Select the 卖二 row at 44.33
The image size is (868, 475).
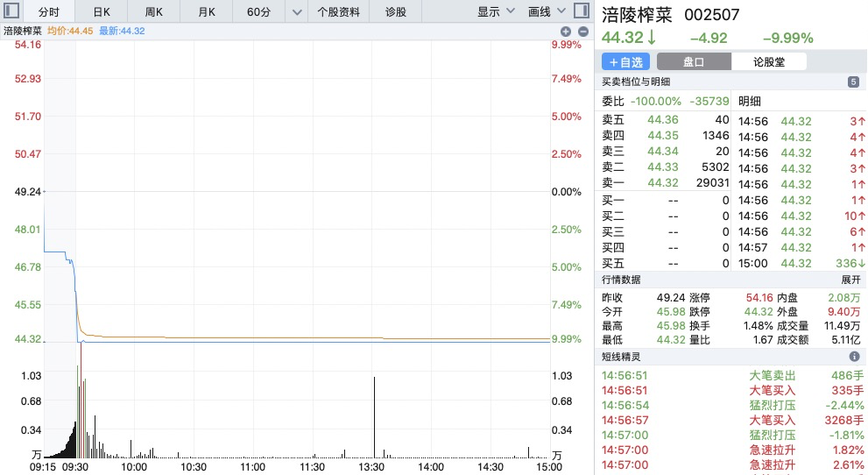666,167
